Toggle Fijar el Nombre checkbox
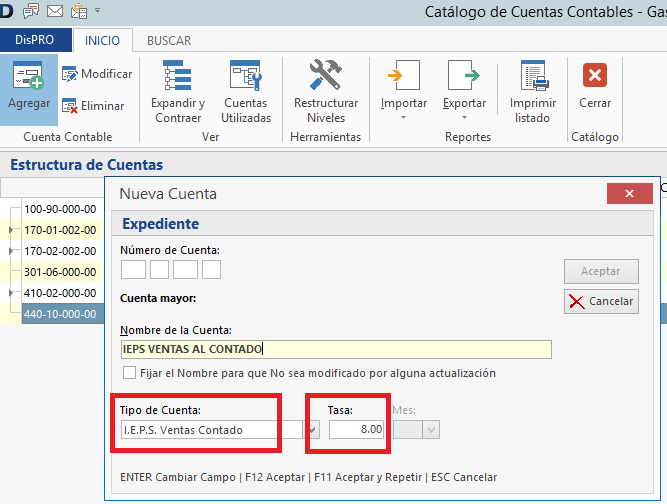Image resolution: width=667 pixels, height=504 pixels. 129,373
